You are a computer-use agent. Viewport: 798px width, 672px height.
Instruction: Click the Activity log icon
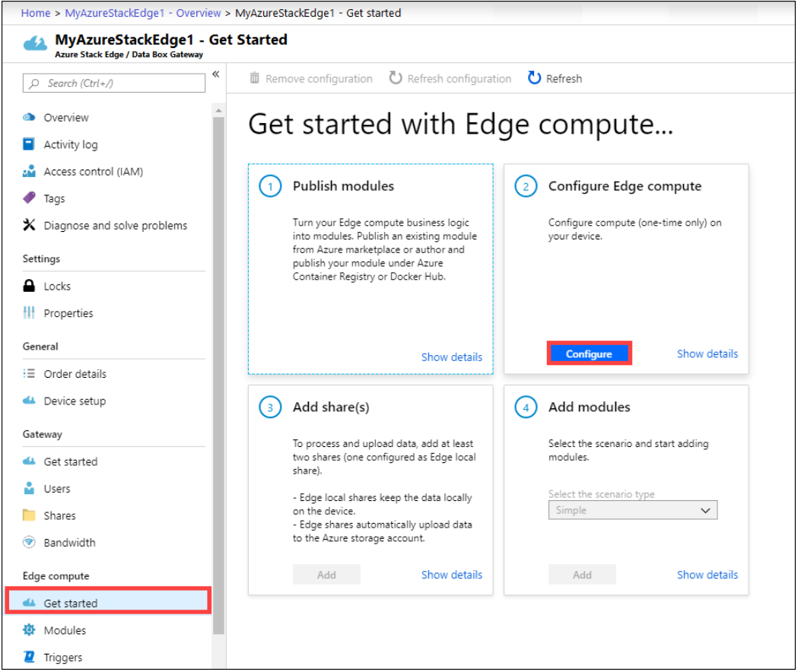pyautogui.click(x=29, y=144)
